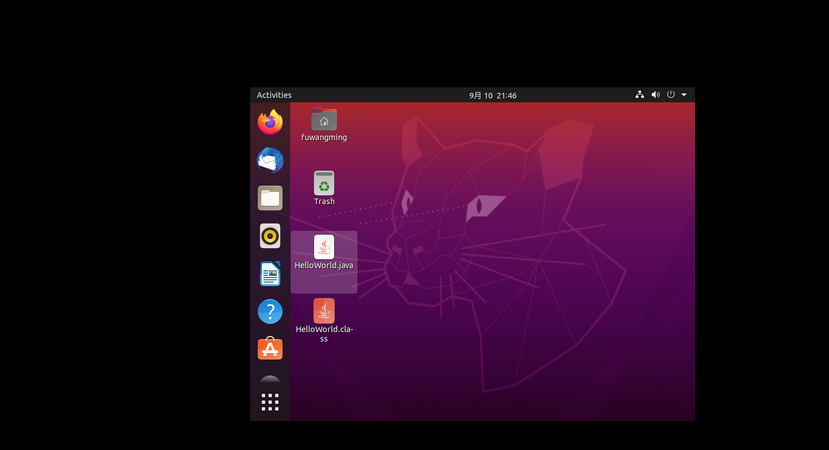Open the Files manager in dock
Image resolution: width=829 pixels, height=450 pixels.
point(270,198)
